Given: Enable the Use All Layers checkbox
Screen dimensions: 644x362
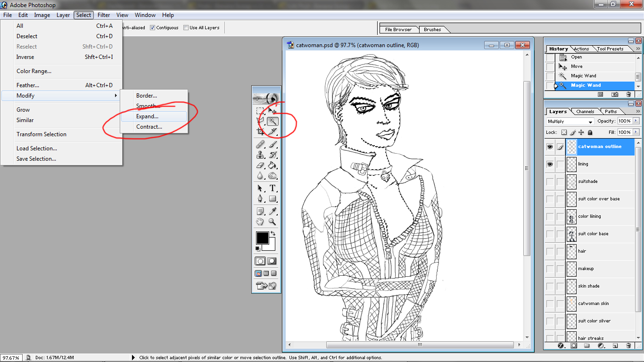Looking at the screenshot, I should 186,28.
